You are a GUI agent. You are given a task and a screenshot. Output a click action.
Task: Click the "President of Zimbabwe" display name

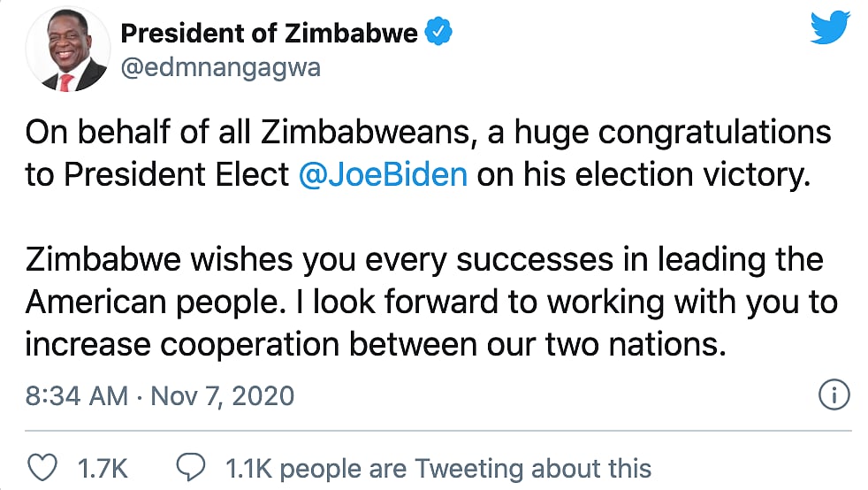tap(269, 34)
